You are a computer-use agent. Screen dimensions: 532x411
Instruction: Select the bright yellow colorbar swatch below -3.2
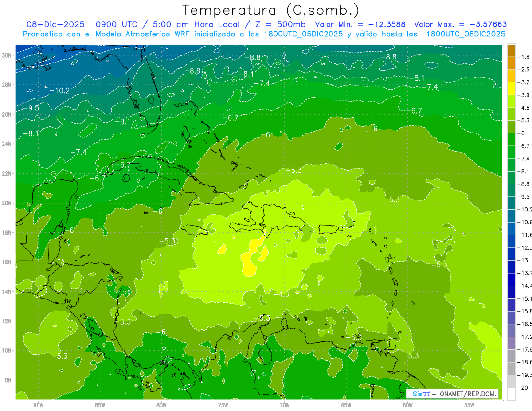pos(511,89)
